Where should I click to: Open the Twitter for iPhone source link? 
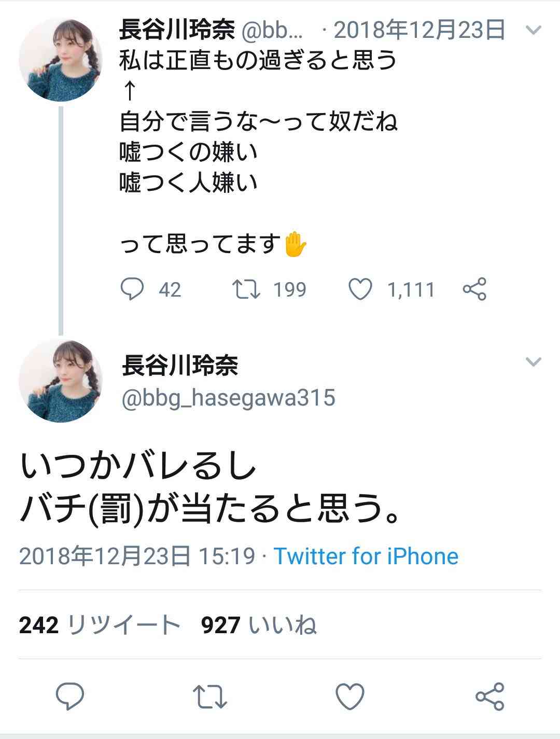click(366, 556)
